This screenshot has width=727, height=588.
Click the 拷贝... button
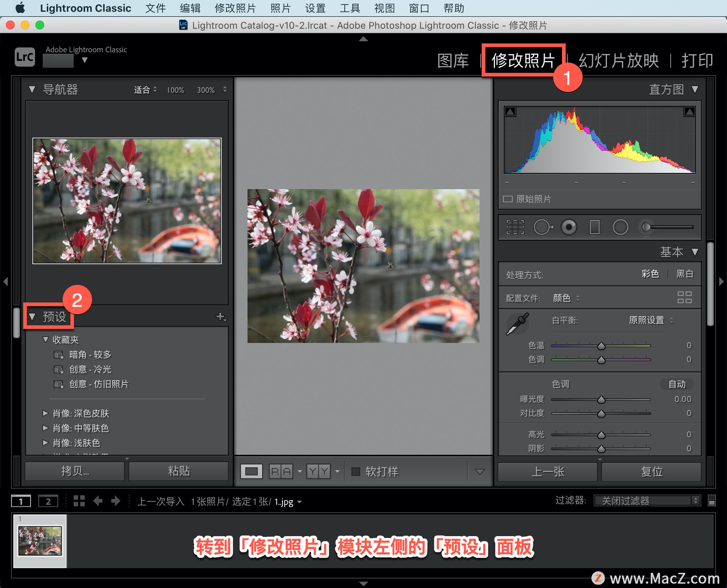pos(75,471)
